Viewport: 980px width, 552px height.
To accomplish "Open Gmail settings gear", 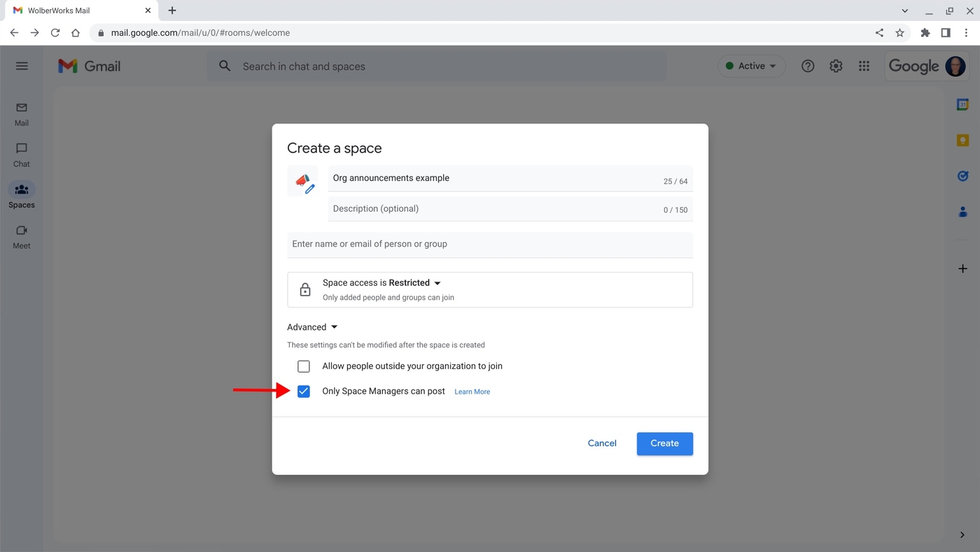I will pos(836,66).
